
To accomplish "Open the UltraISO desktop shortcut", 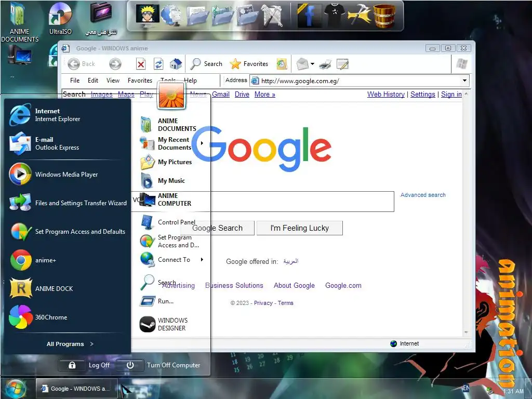I will coord(60,19).
